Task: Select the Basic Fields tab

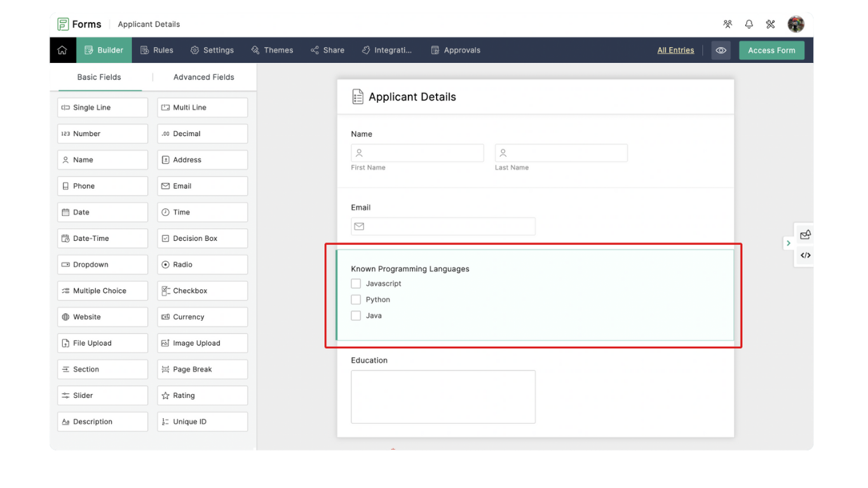Action: tap(99, 77)
